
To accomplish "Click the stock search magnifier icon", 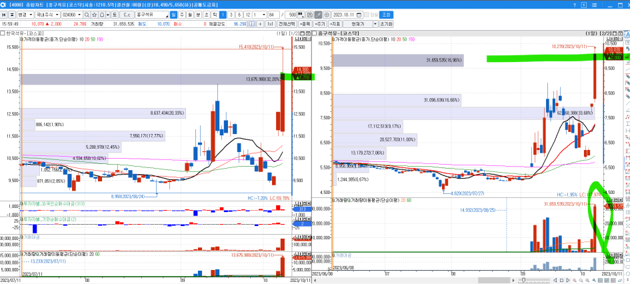I will click(87, 15).
